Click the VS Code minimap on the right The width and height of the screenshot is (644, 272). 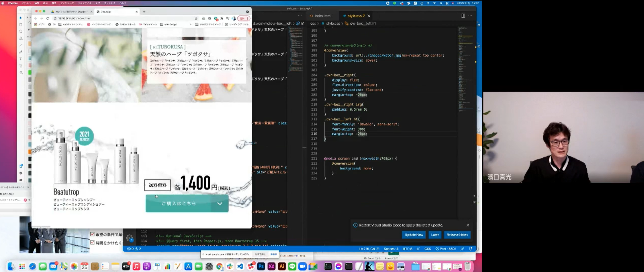pos(466,69)
